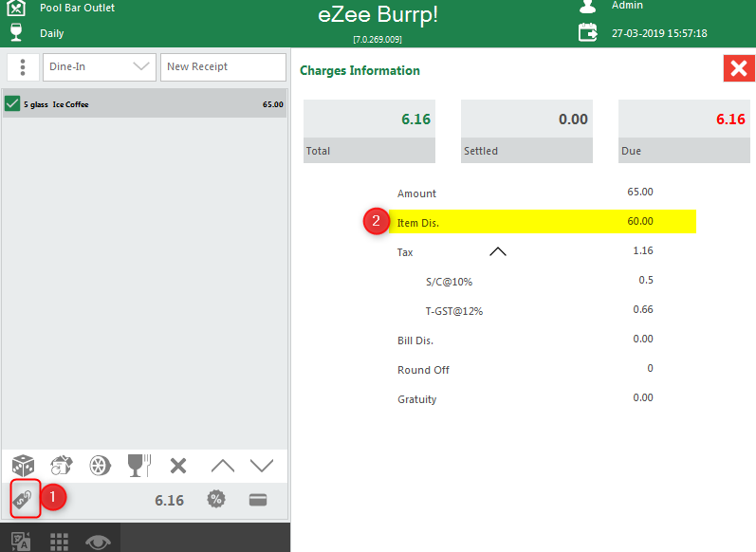
Task: Click the date-time 27-03-2019 15:57:18
Action: (x=659, y=33)
